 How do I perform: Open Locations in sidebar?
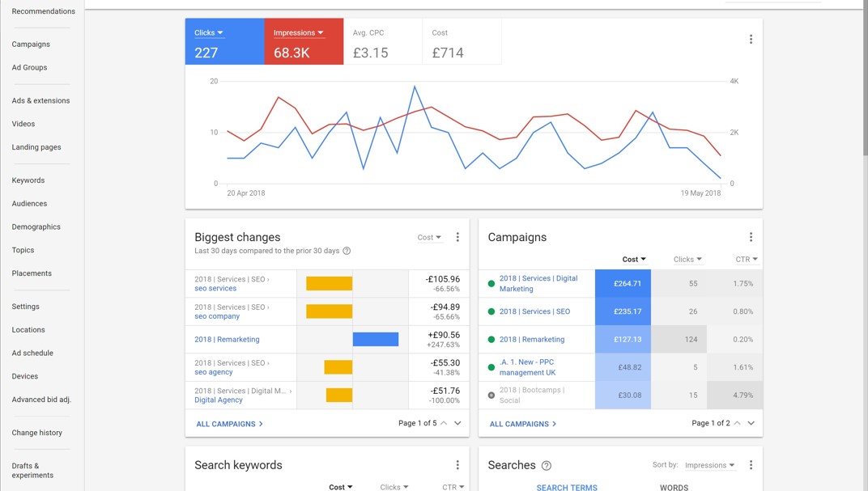[x=28, y=329]
